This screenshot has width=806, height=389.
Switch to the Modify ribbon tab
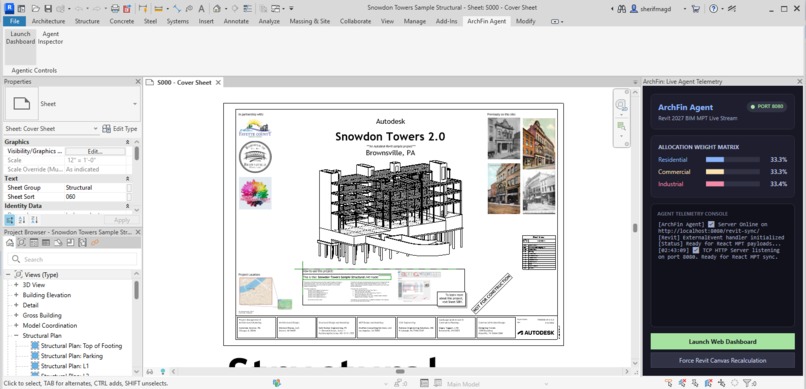click(x=525, y=21)
